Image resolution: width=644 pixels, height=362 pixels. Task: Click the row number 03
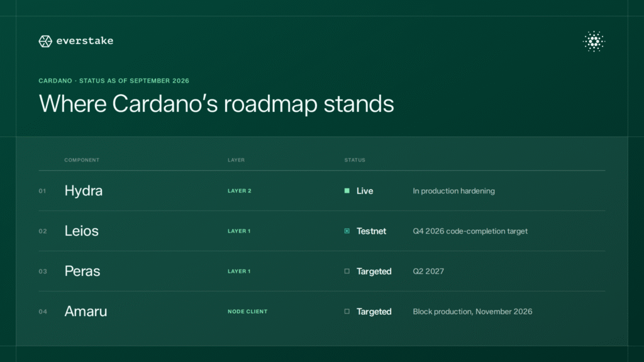[x=43, y=271]
